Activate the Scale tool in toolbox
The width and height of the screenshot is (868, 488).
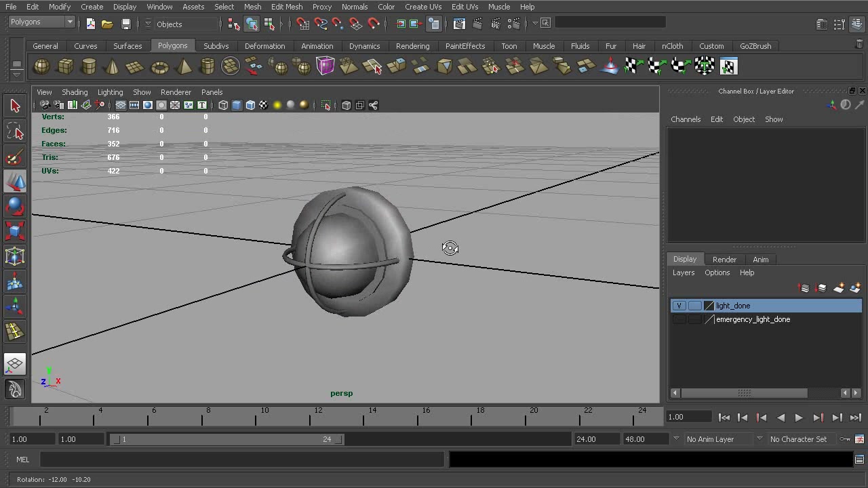(15, 231)
